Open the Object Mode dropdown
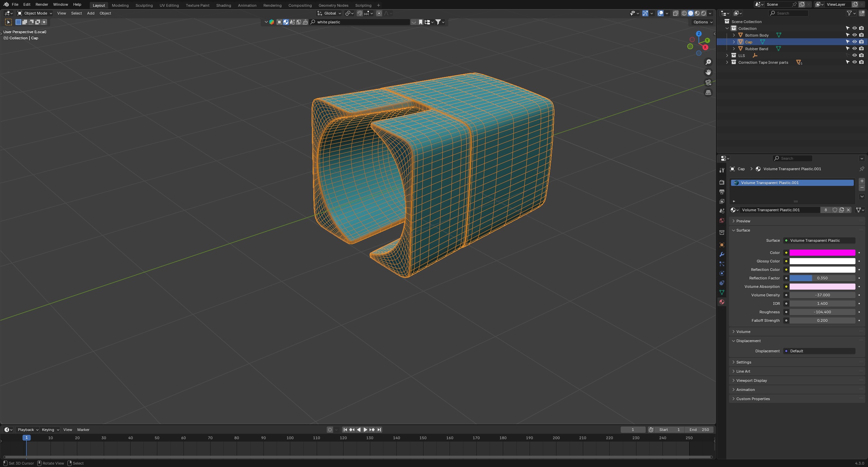Image resolution: width=868 pixels, height=467 pixels. click(35, 13)
